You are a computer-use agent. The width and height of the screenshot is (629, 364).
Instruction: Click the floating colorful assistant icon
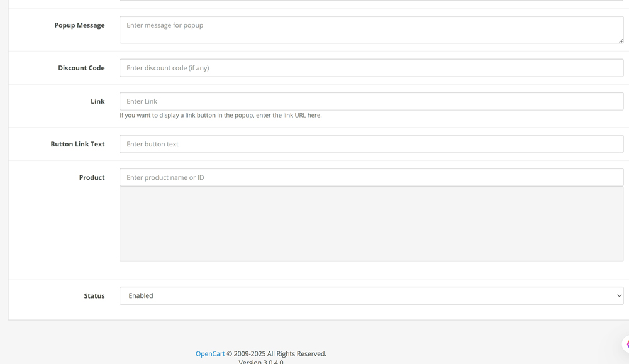coord(626,344)
